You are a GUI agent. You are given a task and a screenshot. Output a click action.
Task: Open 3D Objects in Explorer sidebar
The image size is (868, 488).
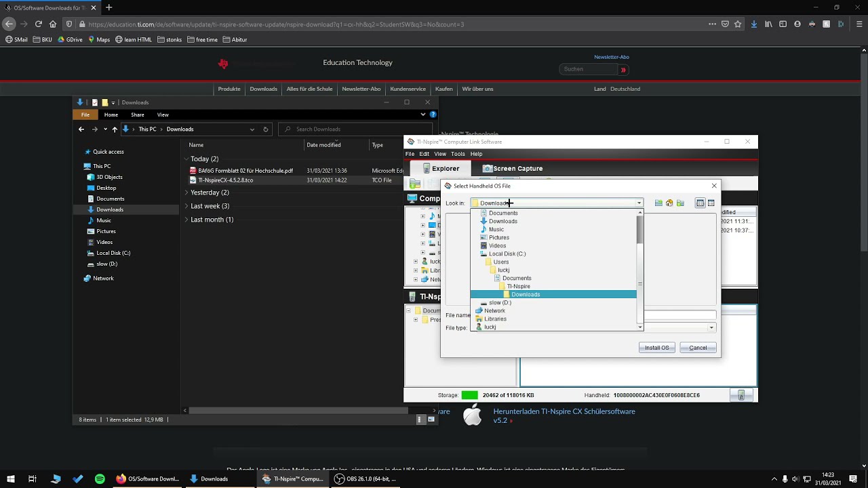click(109, 177)
